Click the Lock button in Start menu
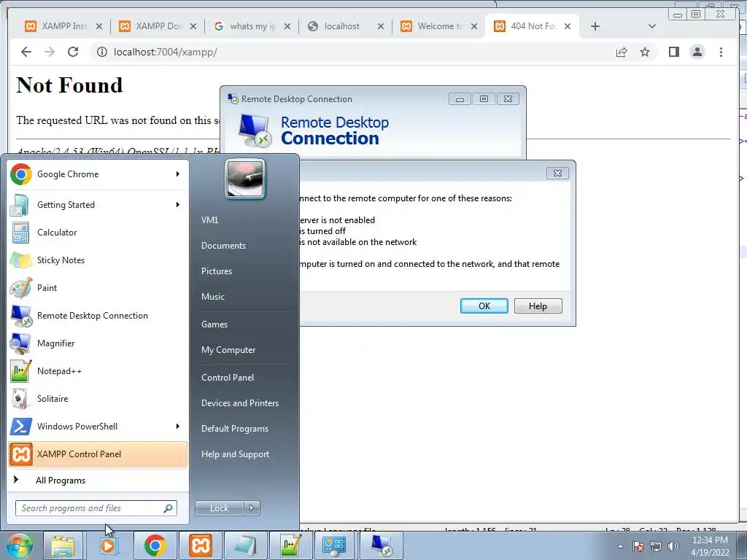 coord(220,508)
